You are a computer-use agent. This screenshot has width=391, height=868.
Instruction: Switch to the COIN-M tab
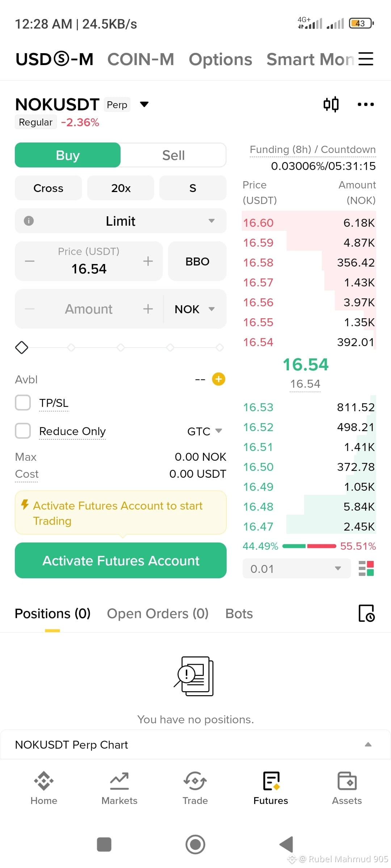(x=141, y=59)
